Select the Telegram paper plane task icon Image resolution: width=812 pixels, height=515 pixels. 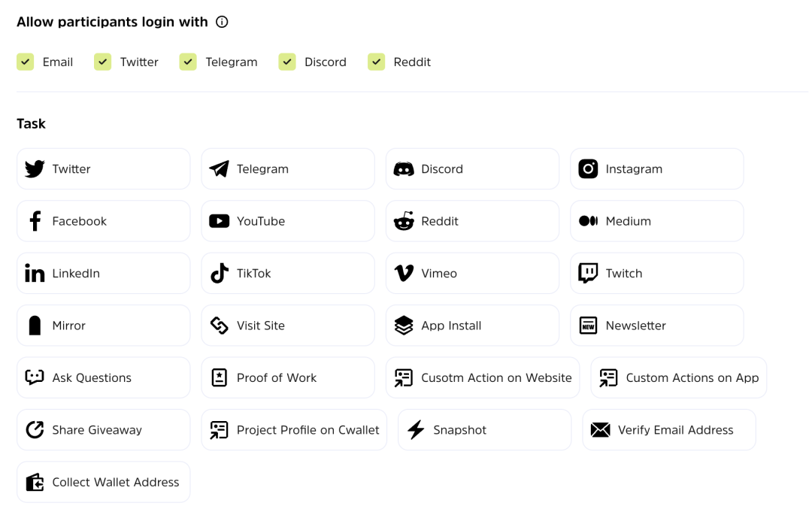(x=219, y=169)
